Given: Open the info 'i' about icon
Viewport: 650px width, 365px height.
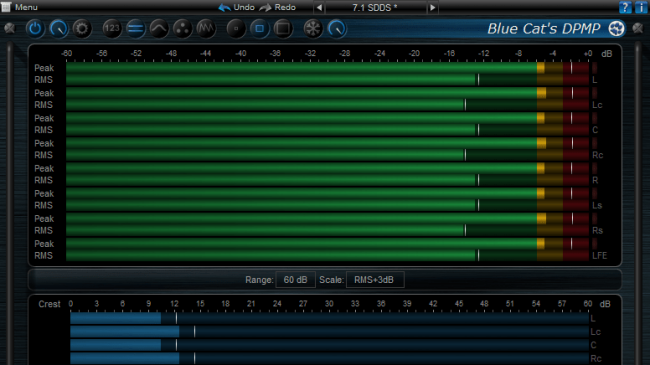Looking at the screenshot, I should [641, 7].
